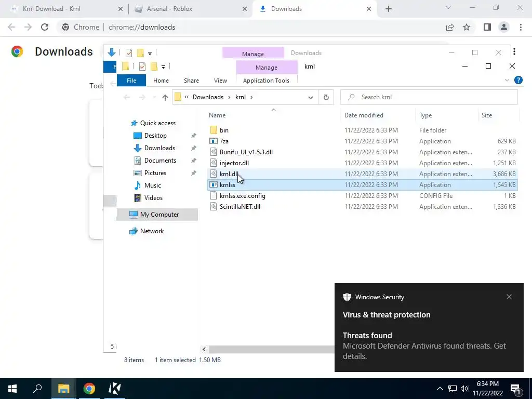Select the krnlss.exe.config file
The image size is (532, 399).
coord(362,196)
